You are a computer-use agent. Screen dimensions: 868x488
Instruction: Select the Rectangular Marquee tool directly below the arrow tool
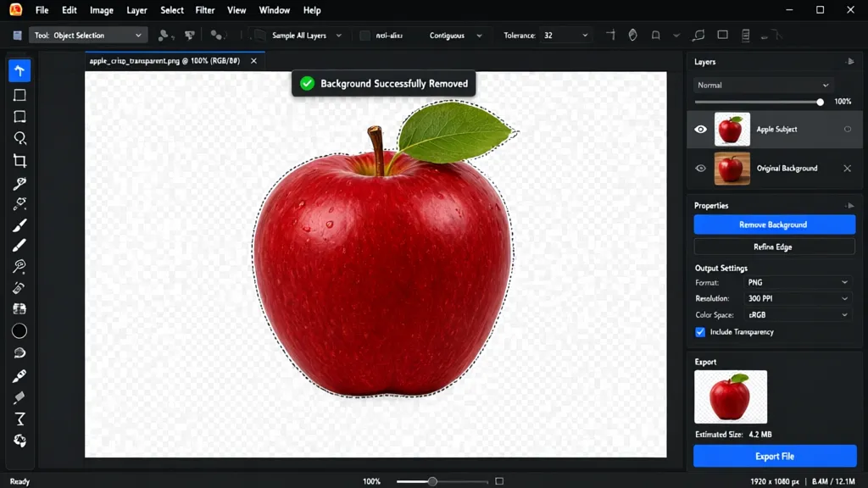[x=19, y=95]
